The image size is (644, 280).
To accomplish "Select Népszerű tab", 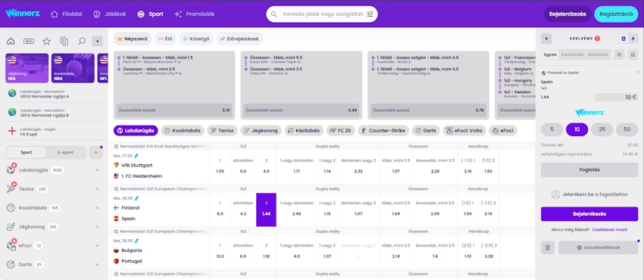I will click(133, 39).
